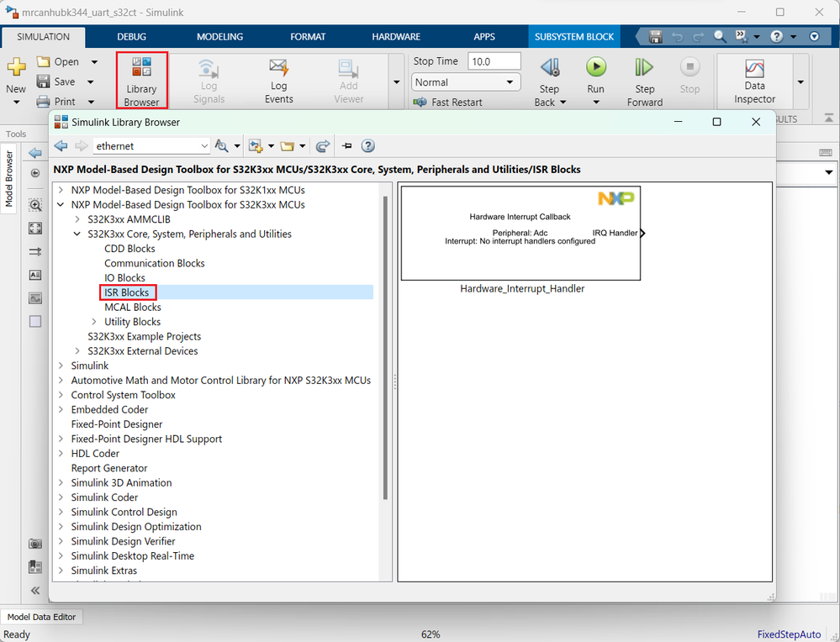Expand the NXP Toolbox for S32K1xx MCUs node

(x=61, y=190)
